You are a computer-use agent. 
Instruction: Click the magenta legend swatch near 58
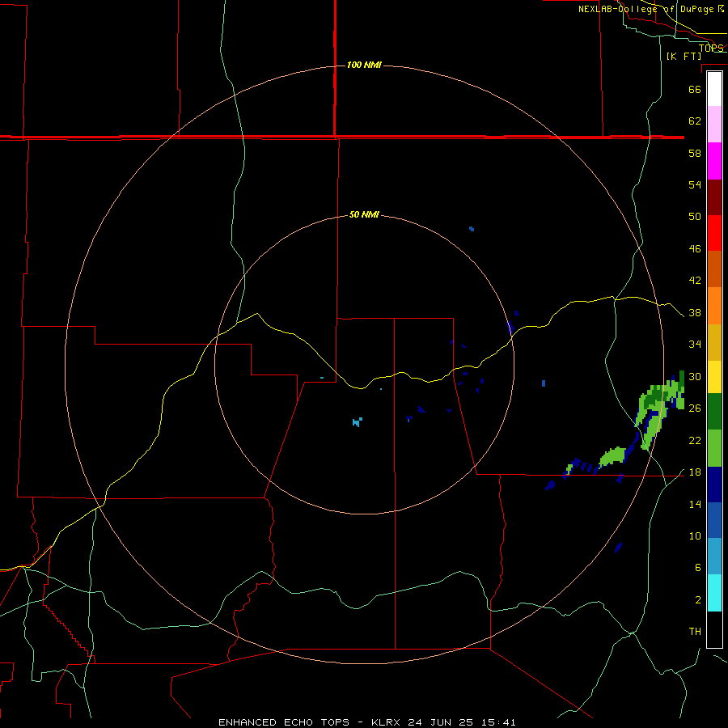click(714, 161)
